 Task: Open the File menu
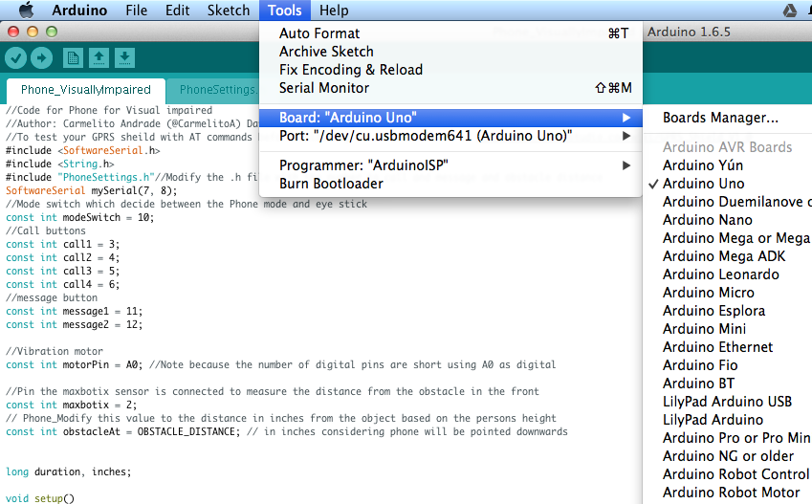[x=136, y=11]
